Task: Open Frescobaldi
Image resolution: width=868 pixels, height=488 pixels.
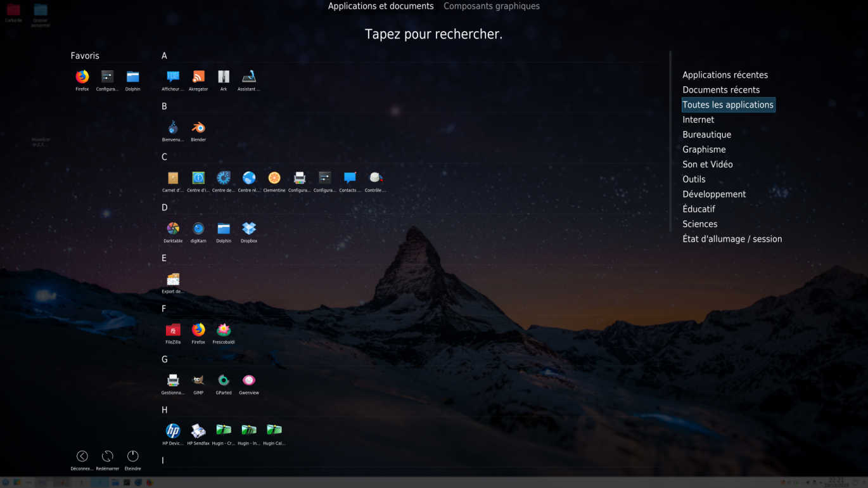Action: (x=224, y=330)
